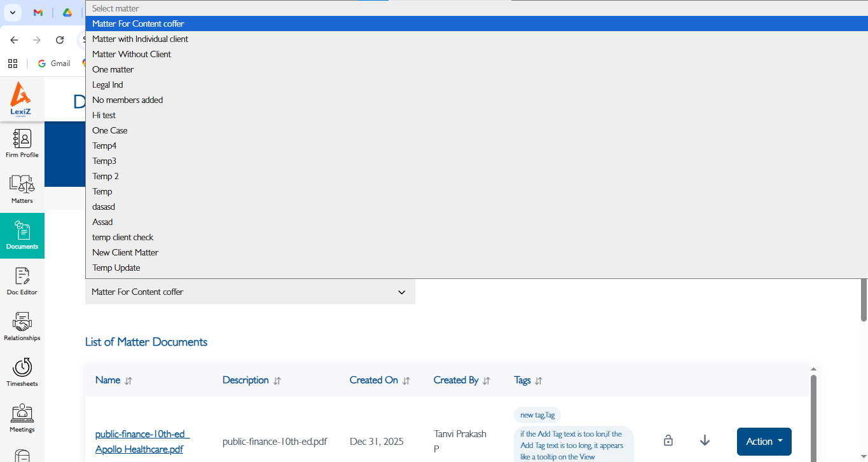Choose 'New Client Matter' from list
868x462 pixels.
click(125, 252)
